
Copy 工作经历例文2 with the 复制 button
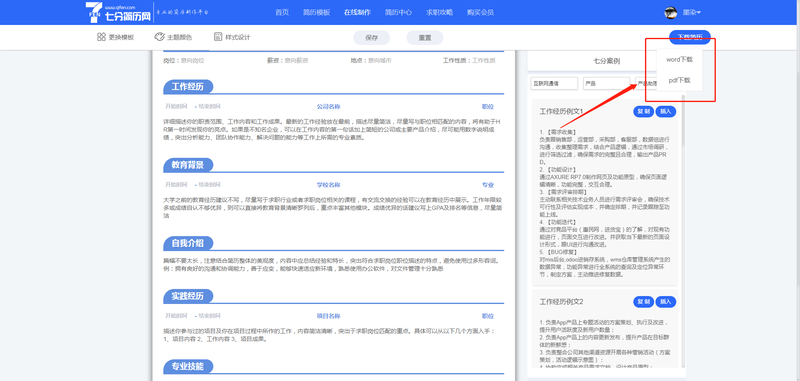coord(643,301)
